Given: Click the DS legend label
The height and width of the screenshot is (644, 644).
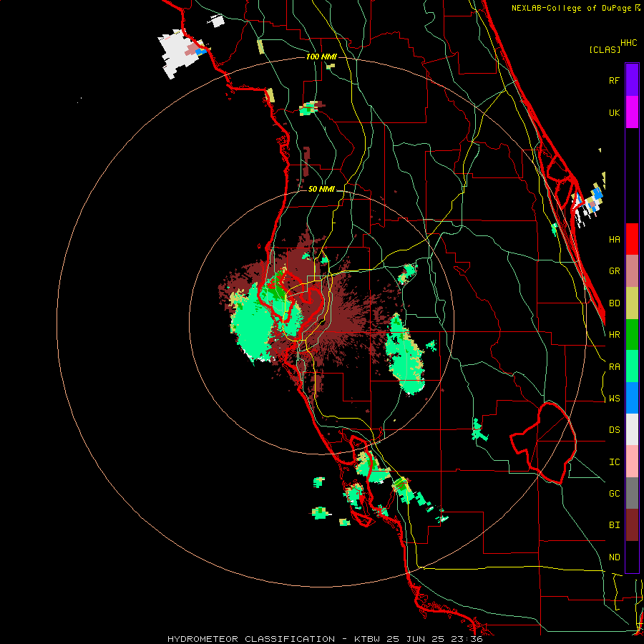Looking at the screenshot, I should pyautogui.click(x=614, y=430).
